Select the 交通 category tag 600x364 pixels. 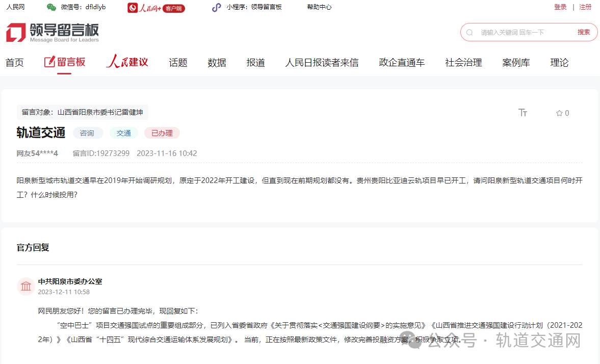tap(124, 133)
